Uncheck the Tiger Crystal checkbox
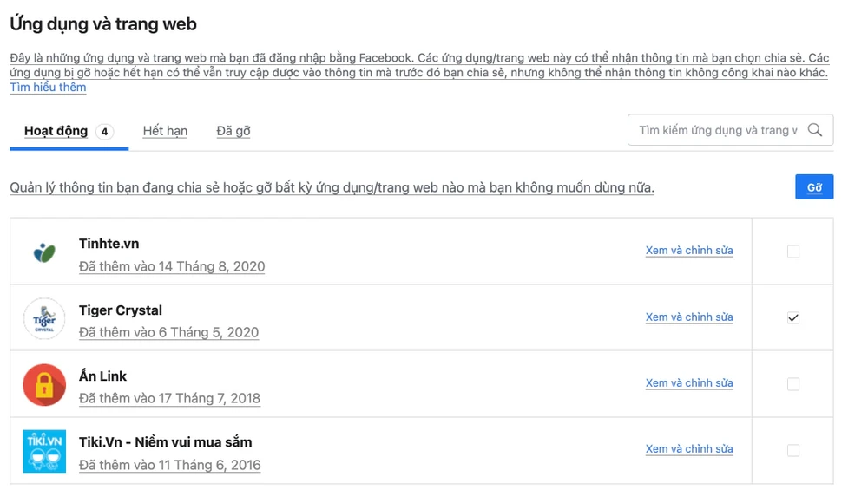Screen dimensions: 868x503 [x=792, y=317]
